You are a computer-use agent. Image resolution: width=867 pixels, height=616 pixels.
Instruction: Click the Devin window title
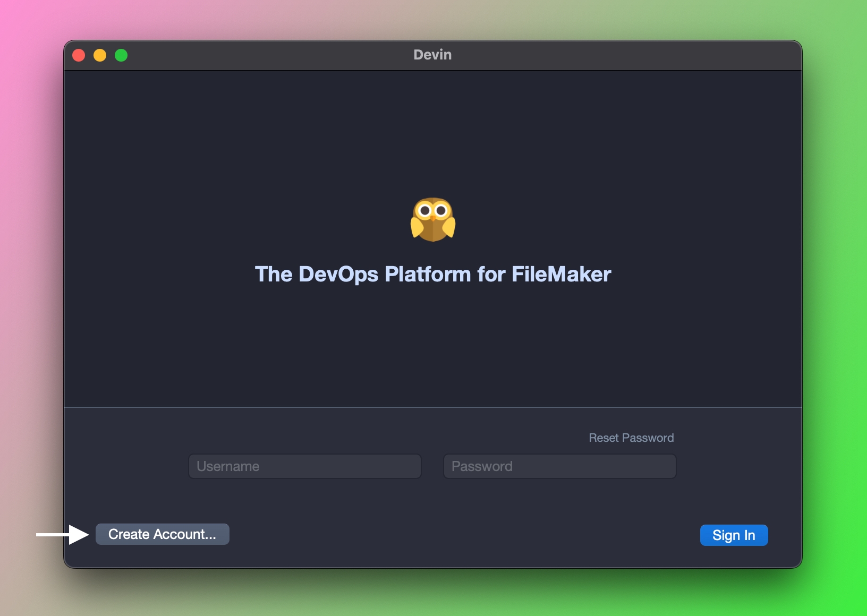click(432, 55)
